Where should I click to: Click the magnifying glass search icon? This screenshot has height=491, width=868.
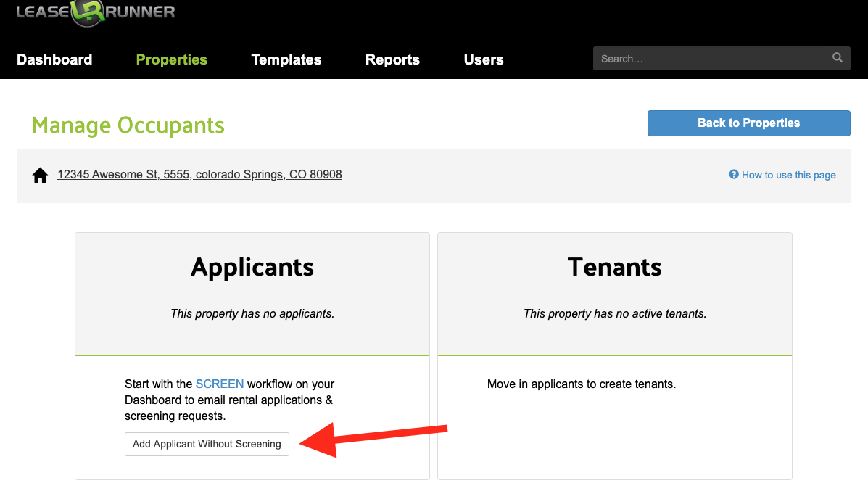click(x=838, y=58)
